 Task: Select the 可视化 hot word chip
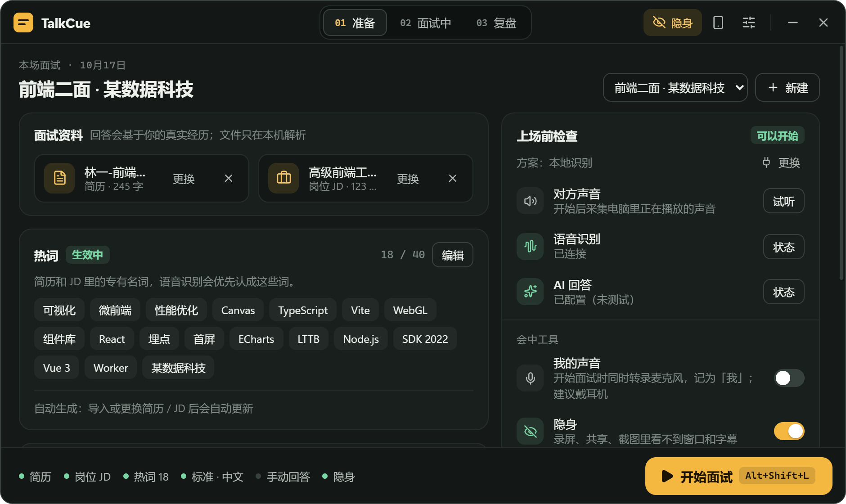[59, 310]
